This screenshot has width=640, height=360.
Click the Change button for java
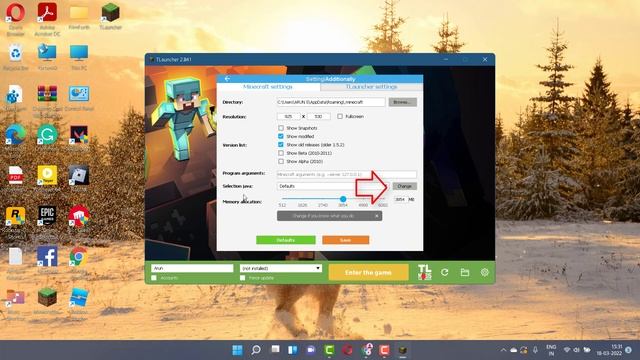(x=404, y=186)
